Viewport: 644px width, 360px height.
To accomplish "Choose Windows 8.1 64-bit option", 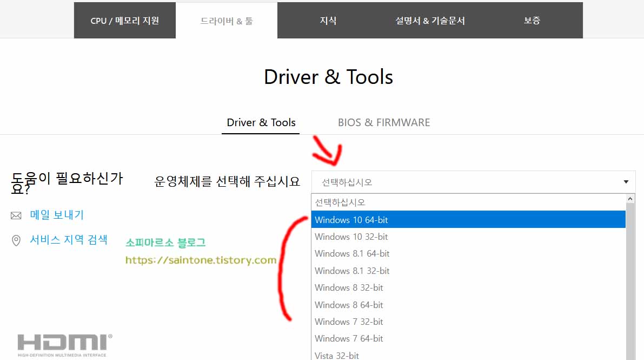I will pyautogui.click(x=468, y=253).
